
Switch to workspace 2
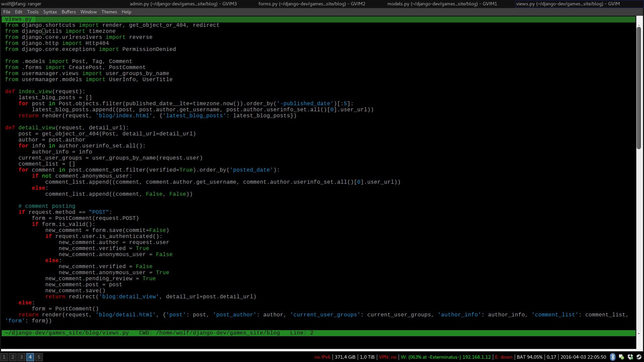pos(13,357)
